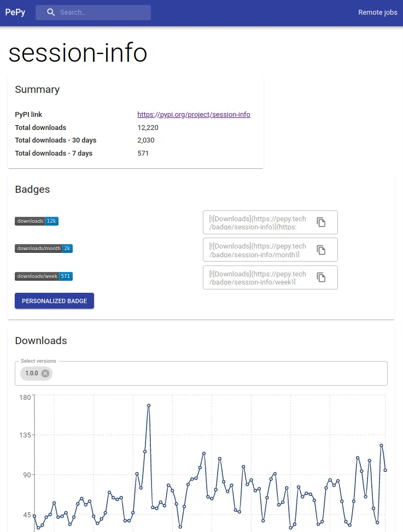Remove the 1.0.0 version chip
Screen dimensions: 403x532
click(45, 374)
